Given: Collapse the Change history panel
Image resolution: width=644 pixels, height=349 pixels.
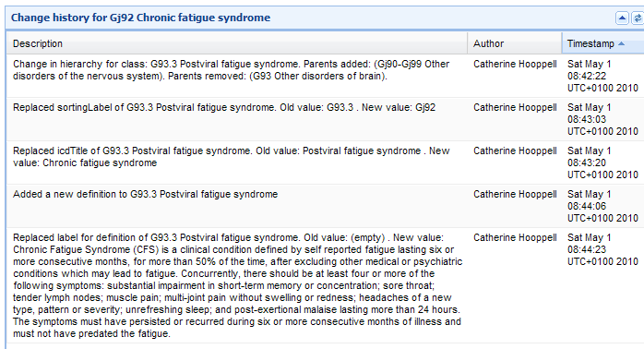Looking at the screenshot, I should [622, 18].
